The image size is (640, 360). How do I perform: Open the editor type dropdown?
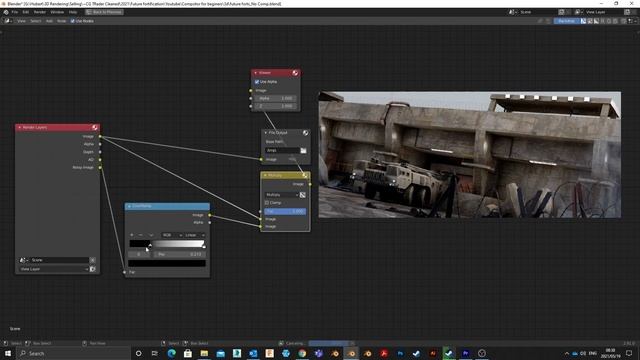[x=8, y=21]
